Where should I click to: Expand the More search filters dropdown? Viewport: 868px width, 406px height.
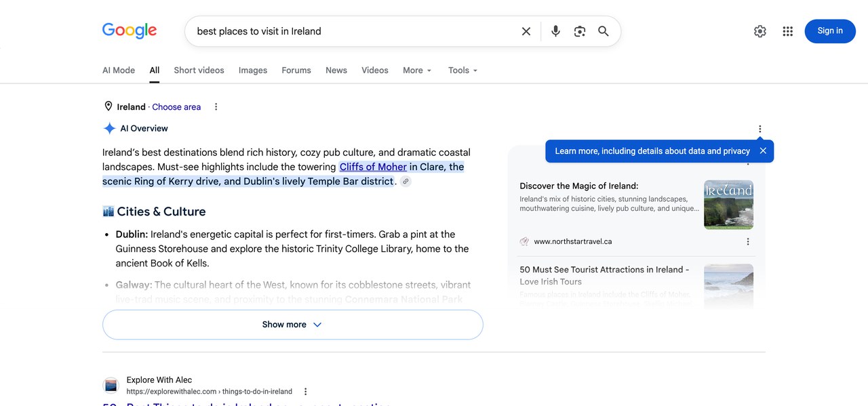click(417, 70)
